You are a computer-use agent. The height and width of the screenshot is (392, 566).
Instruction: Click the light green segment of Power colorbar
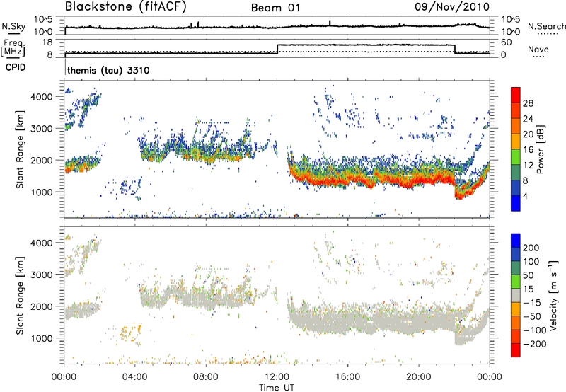coord(516,157)
